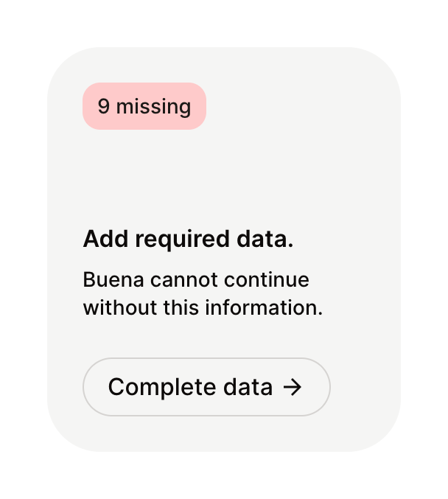The height and width of the screenshot is (499, 448).
Task: Click empty card area below the missing badge
Action: click(x=221, y=177)
